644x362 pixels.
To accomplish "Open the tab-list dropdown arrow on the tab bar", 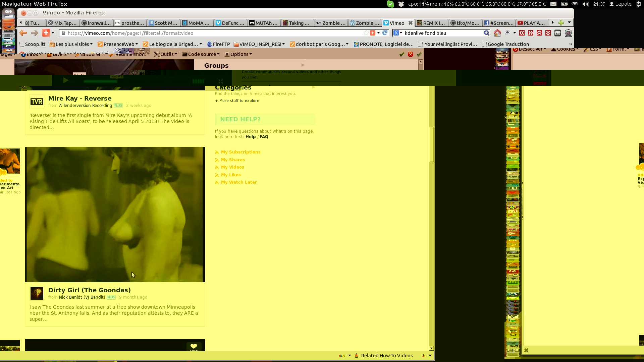I will pyautogui.click(x=569, y=23).
